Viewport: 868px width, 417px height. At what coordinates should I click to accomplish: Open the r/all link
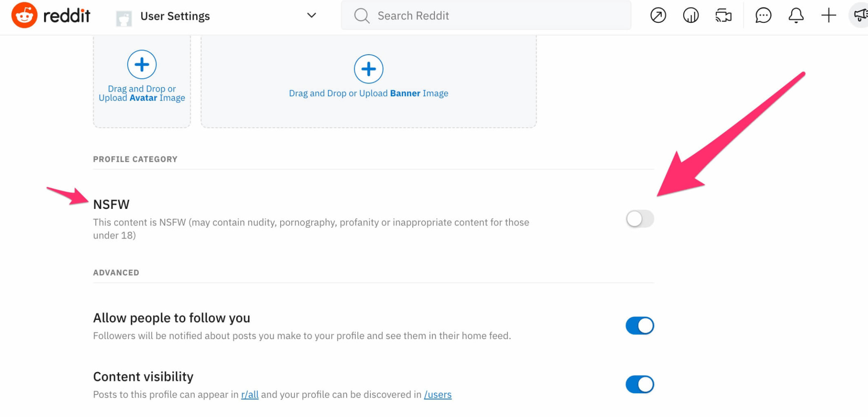coord(250,395)
